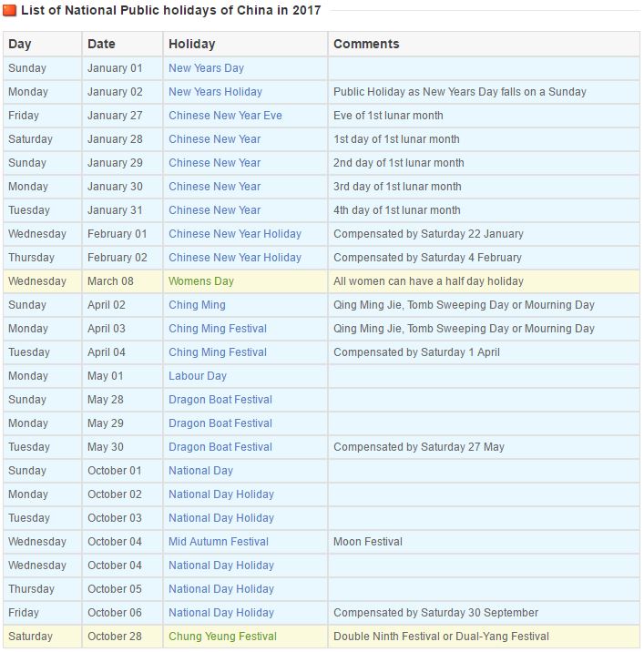Click the Holiday column header

(x=192, y=44)
